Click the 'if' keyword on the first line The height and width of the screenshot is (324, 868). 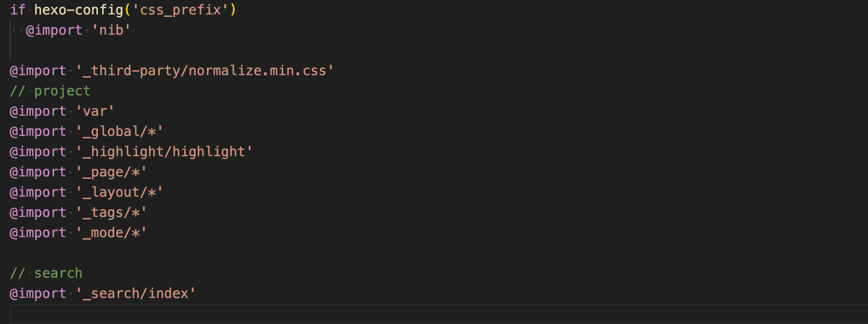point(18,10)
